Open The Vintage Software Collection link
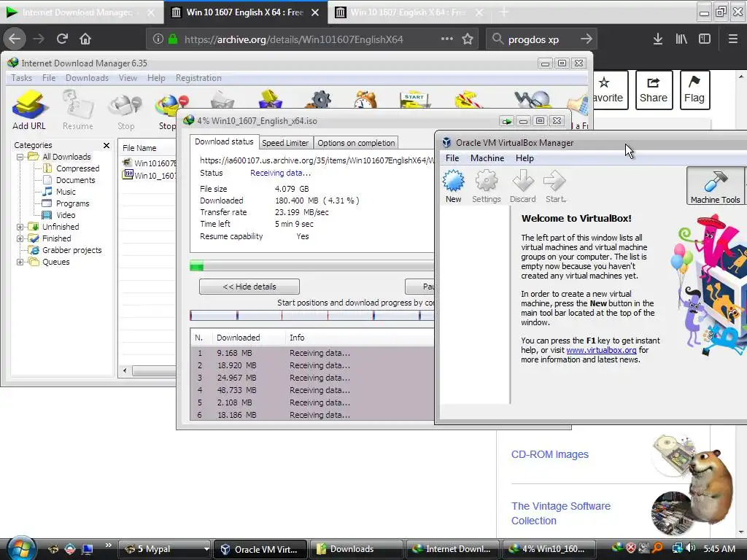 561,513
